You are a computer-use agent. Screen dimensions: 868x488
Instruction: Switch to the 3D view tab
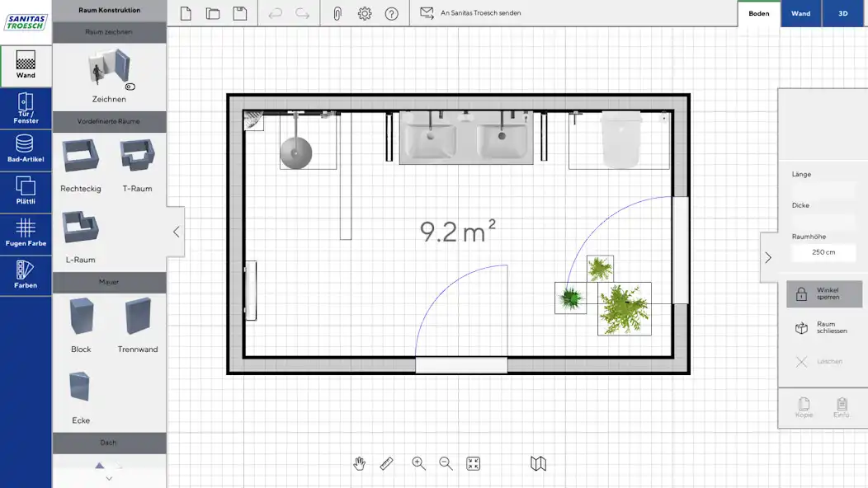pyautogui.click(x=842, y=13)
